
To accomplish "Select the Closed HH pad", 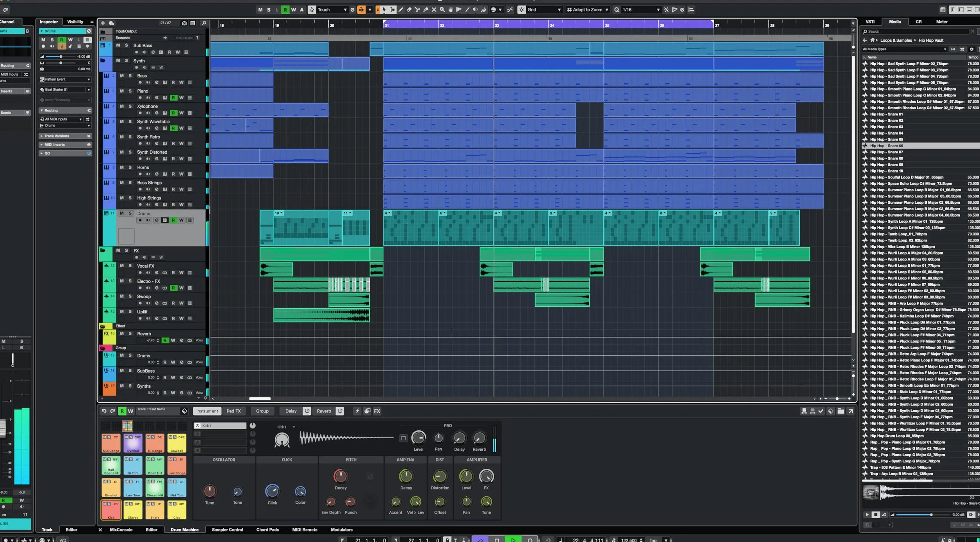I will (x=155, y=488).
